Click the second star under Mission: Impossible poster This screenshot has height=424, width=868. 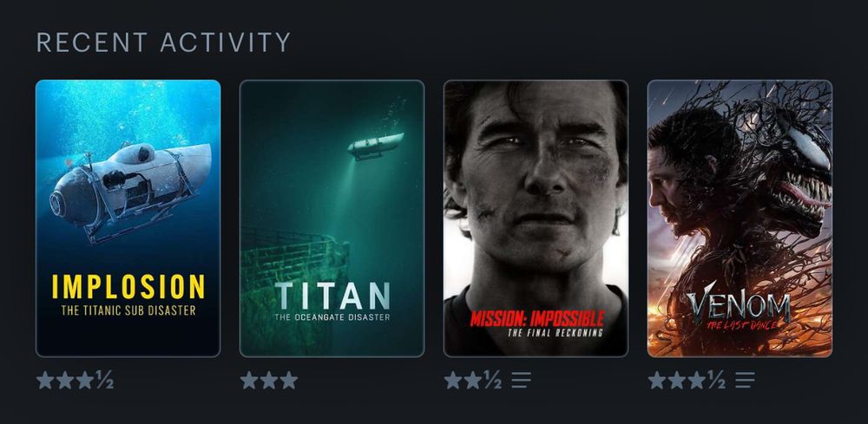pos(473,380)
